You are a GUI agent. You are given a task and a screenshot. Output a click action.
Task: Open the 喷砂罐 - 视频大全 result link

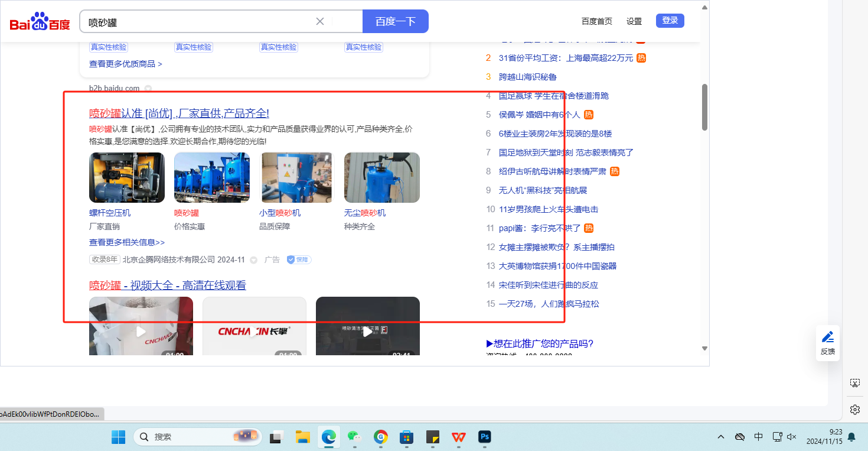click(168, 285)
